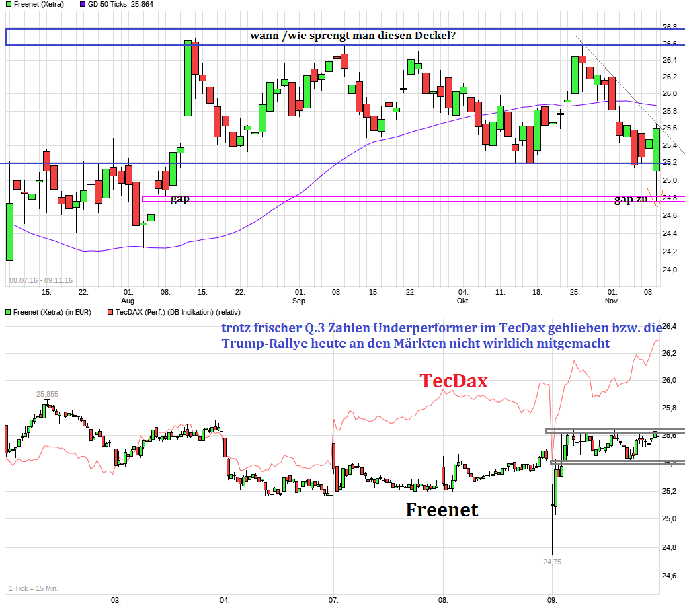Select 'Freenet (Xetra)' top legend label
Viewport: 685px width, 616px height.
click(x=38, y=4)
